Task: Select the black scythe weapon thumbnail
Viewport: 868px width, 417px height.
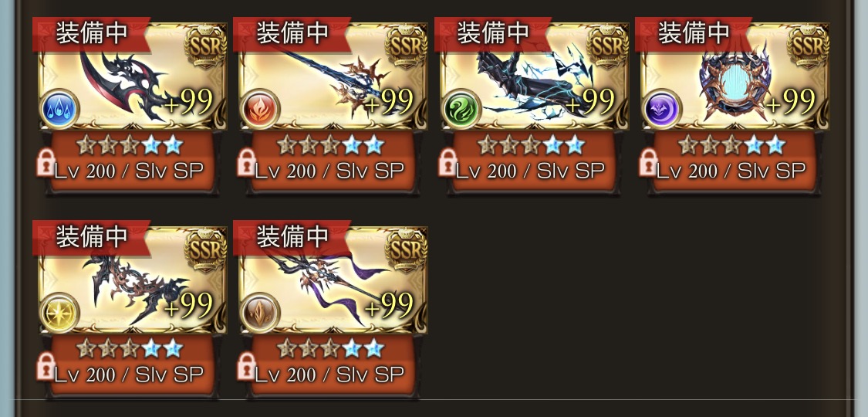Action: tap(132, 76)
